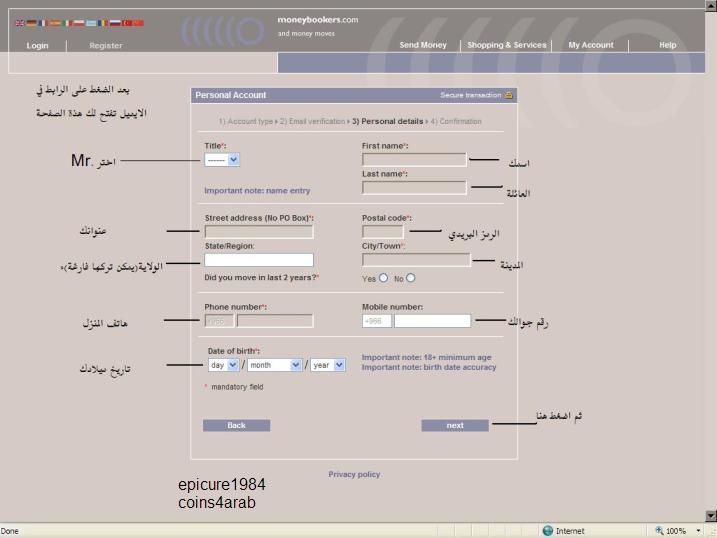Select Yes for moved in last 2 years

coord(383,278)
